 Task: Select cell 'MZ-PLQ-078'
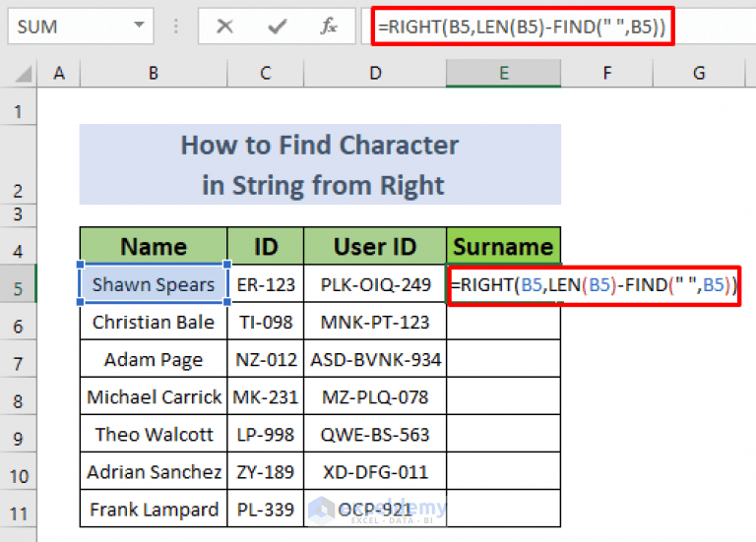[375, 396]
